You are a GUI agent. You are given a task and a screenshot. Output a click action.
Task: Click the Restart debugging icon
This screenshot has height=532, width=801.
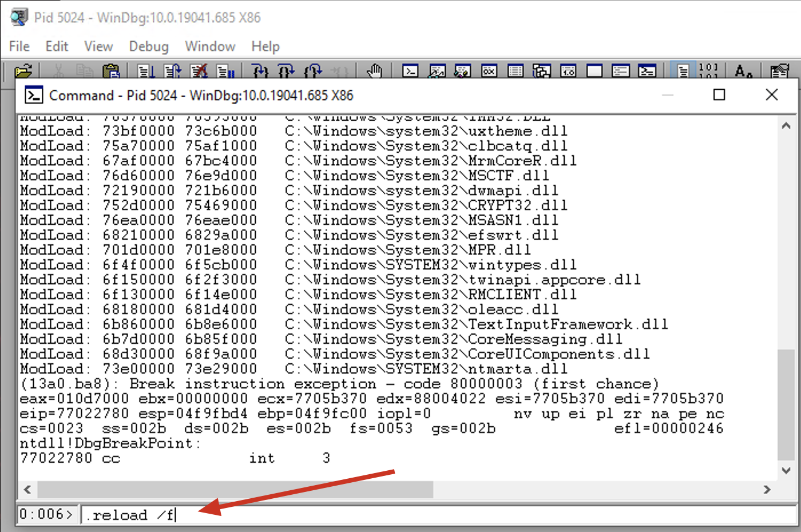tap(172, 72)
